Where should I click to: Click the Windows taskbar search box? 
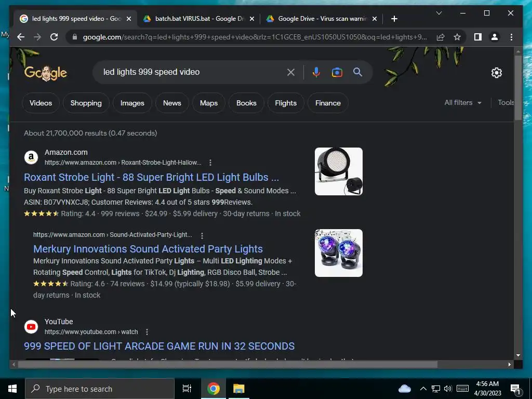tap(100, 389)
